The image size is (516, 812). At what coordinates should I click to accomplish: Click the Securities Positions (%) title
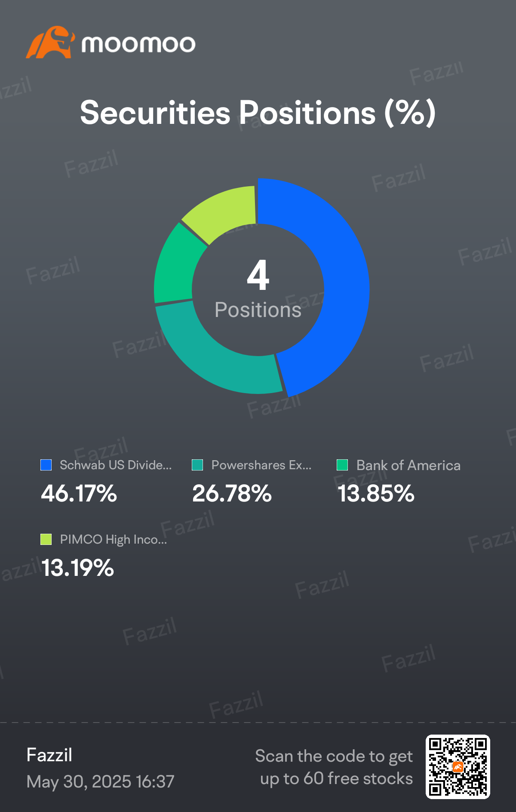point(258,113)
